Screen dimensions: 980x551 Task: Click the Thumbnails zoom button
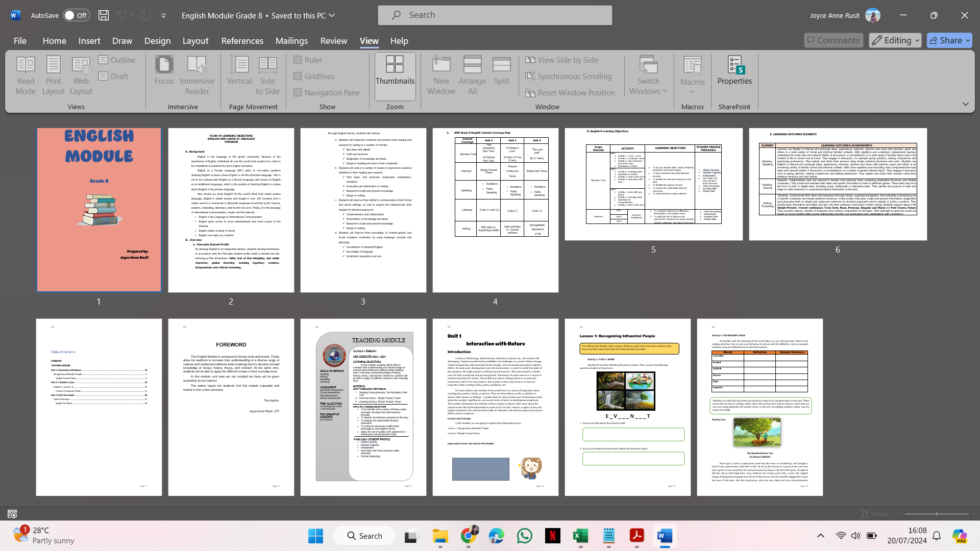pyautogui.click(x=395, y=76)
